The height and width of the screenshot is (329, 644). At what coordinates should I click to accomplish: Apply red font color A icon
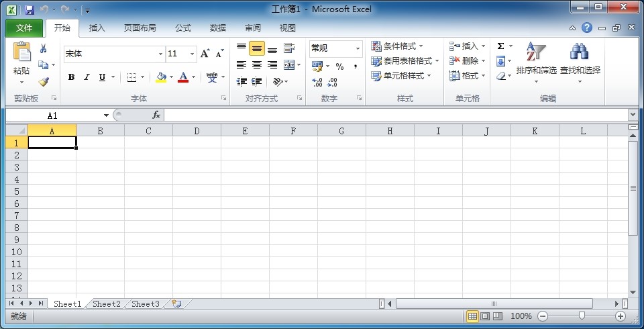point(183,77)
